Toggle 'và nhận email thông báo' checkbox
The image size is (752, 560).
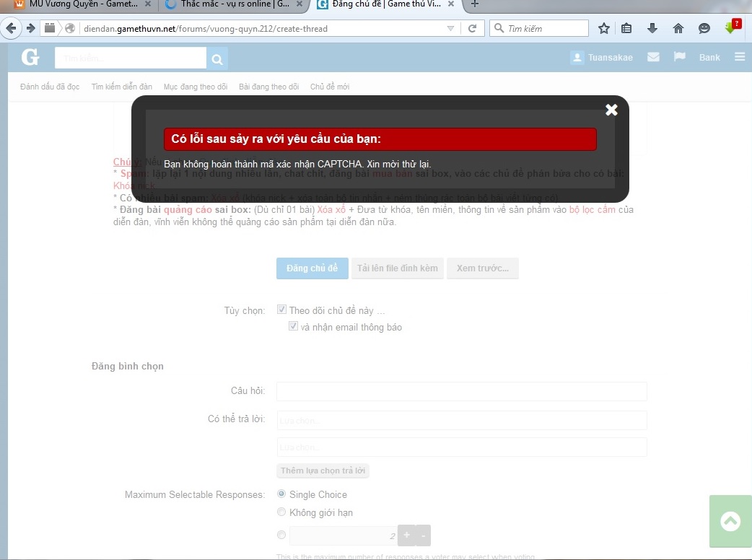pos(294,327)
